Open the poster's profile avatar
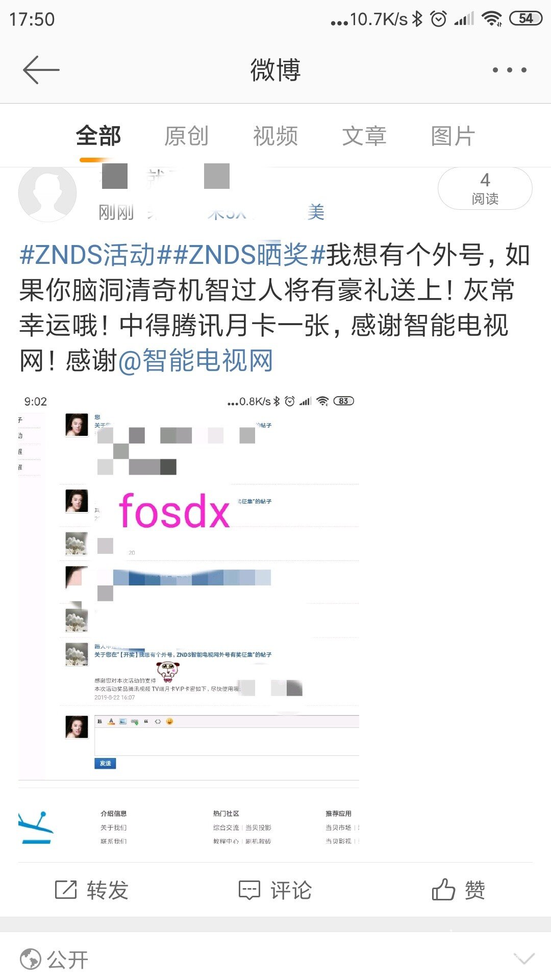 [47, 193]
